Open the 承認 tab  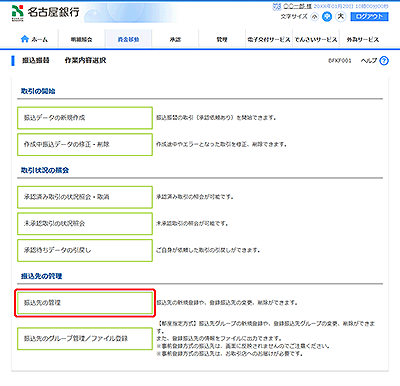(175, 39)
